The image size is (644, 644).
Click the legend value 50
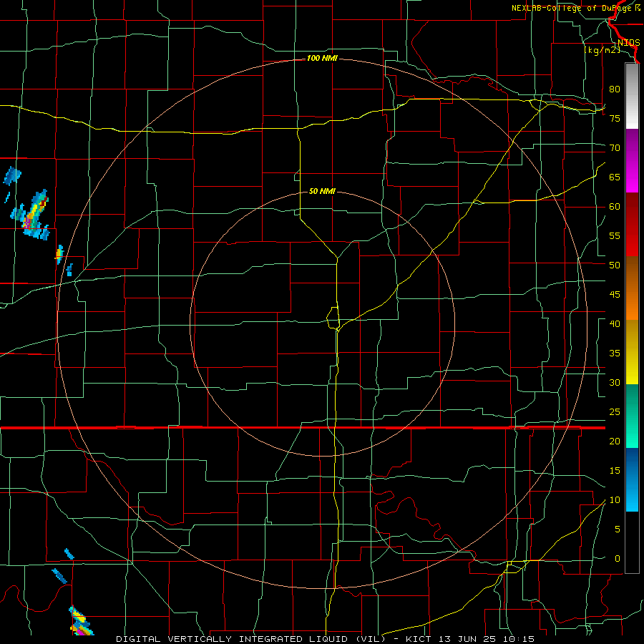[615, 265]
